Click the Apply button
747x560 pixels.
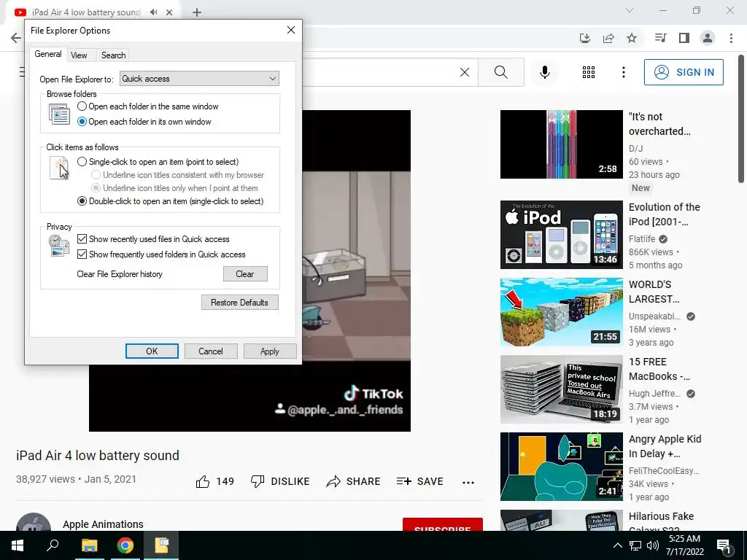(x=270, y=351)
